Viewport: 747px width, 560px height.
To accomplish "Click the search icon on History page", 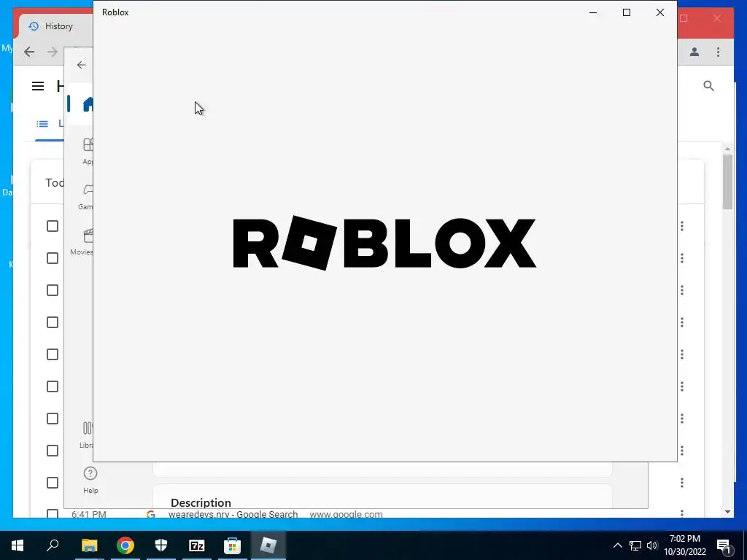I will point(708,86).
